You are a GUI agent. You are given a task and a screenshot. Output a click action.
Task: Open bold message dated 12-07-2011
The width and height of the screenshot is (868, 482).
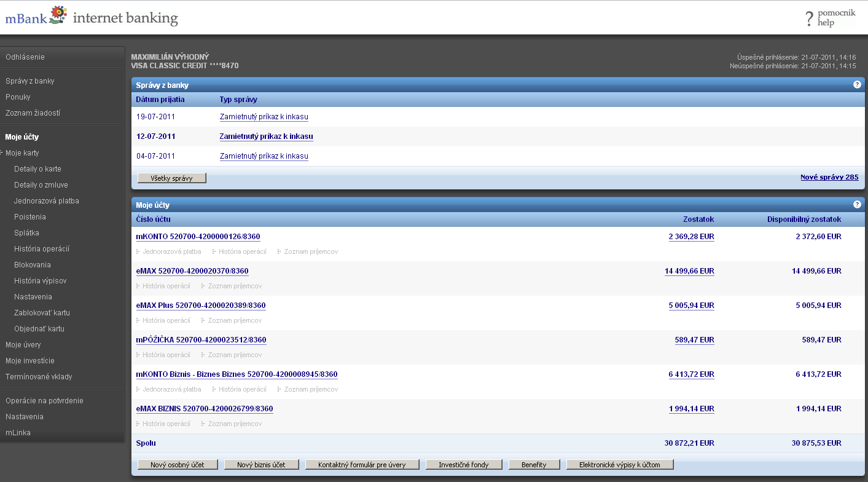click(x=267, y=136)
